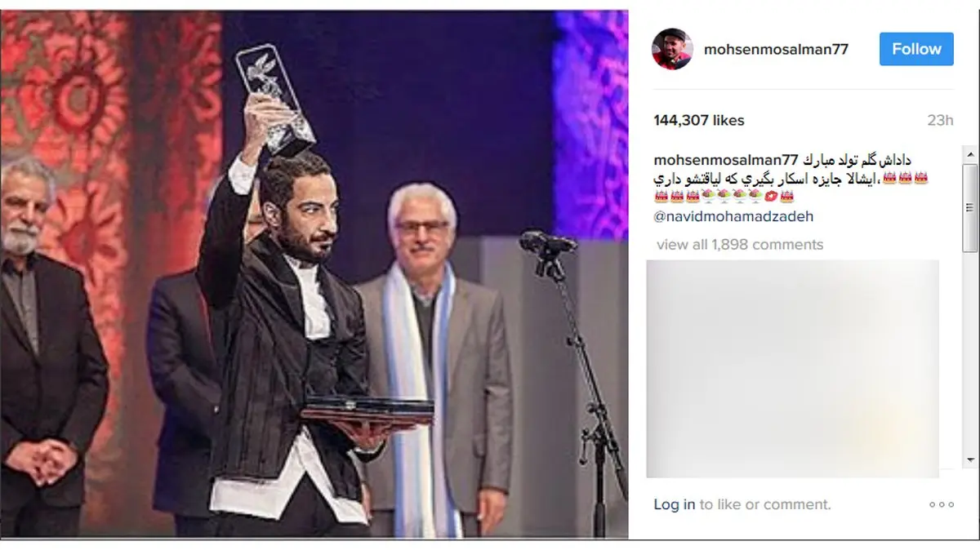Click the scrollbar track below the thumb
Viewport: 980px width, 550px height.
point(969,353)
